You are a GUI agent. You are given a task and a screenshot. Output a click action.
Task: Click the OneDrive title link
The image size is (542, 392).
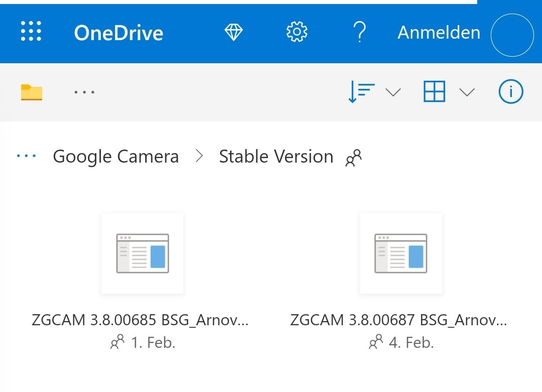(x=119, y=33)
